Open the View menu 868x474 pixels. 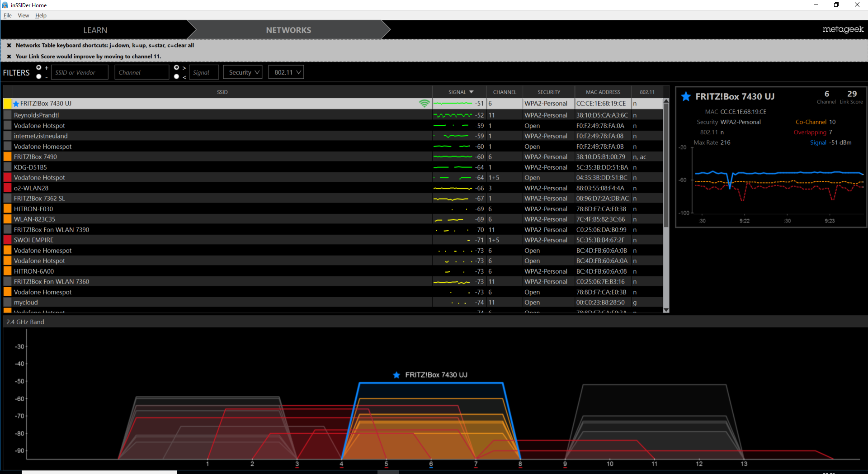(x=24, y=15)
